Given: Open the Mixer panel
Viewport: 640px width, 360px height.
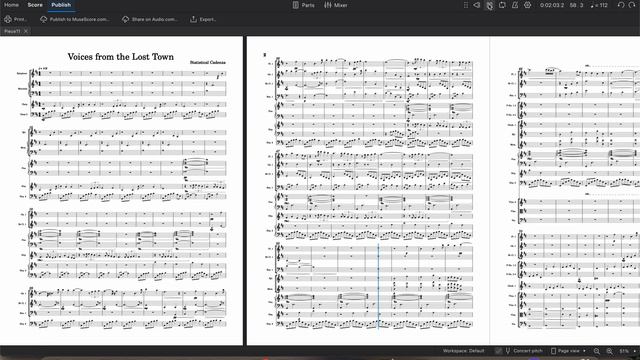Looking at the screenshot, I should click(x=336, y=5).
